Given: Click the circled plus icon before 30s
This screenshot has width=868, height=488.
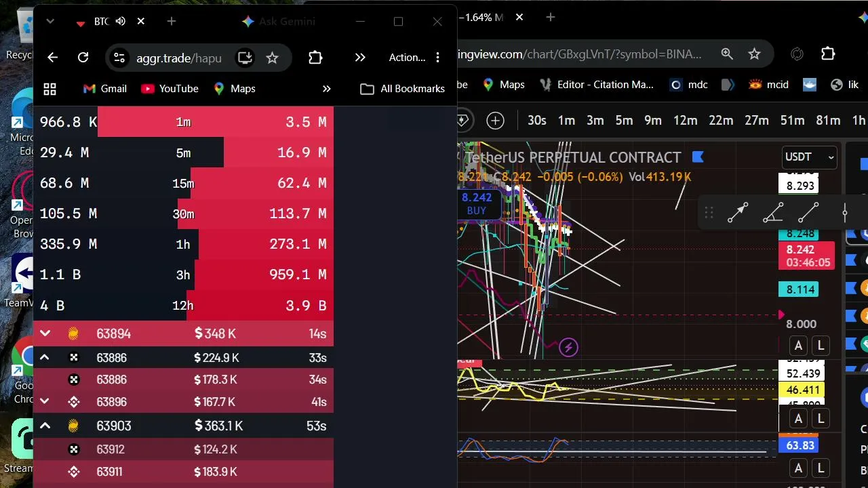Looking at the screenshot, I should coord(496,121).
